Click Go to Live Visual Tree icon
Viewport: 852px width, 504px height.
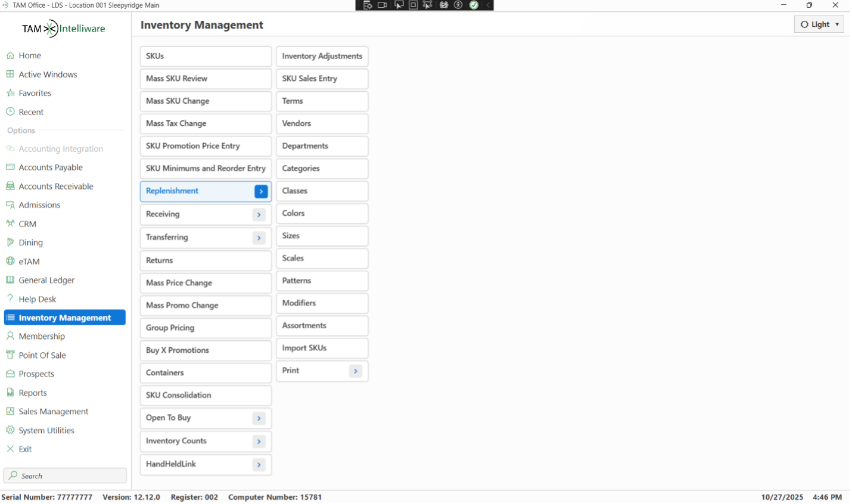(x=368, y=5)
